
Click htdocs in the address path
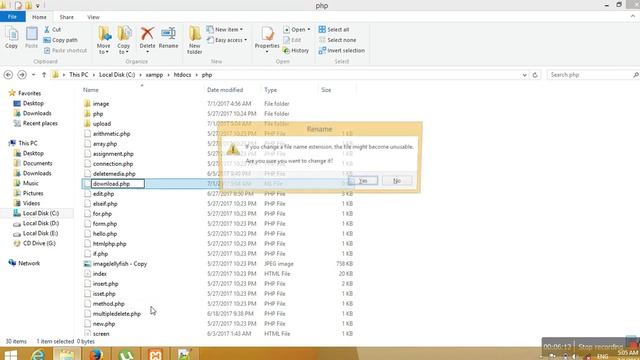tap(182, 75)
